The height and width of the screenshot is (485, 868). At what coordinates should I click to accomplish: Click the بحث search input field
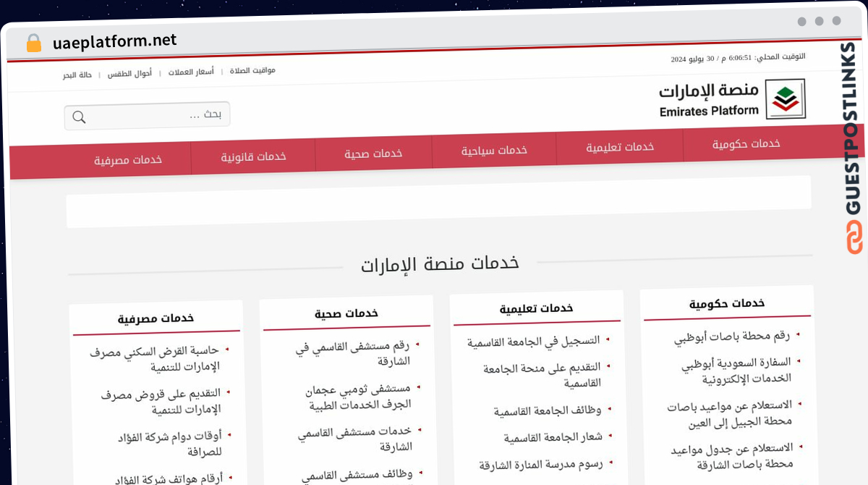pyautogui.click(x=148, y=115)
